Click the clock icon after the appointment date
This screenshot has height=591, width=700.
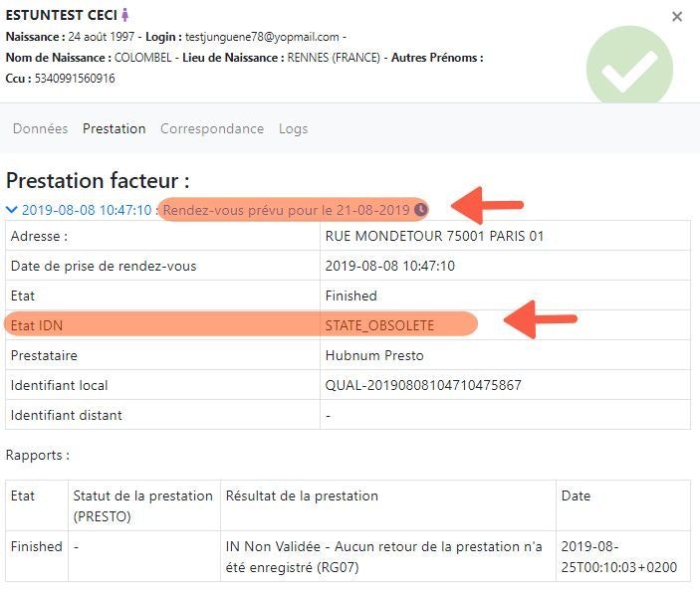coord(421,210)
